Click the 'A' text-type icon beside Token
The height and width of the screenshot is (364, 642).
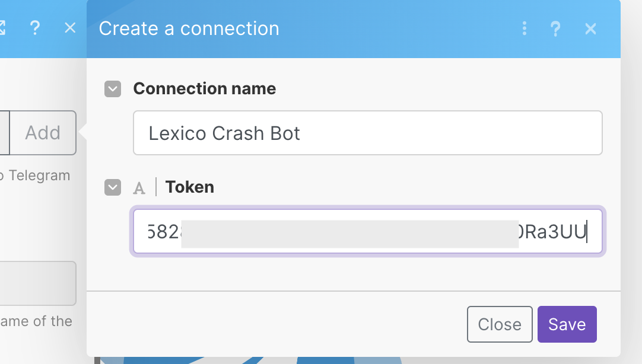tap(139, 188)
